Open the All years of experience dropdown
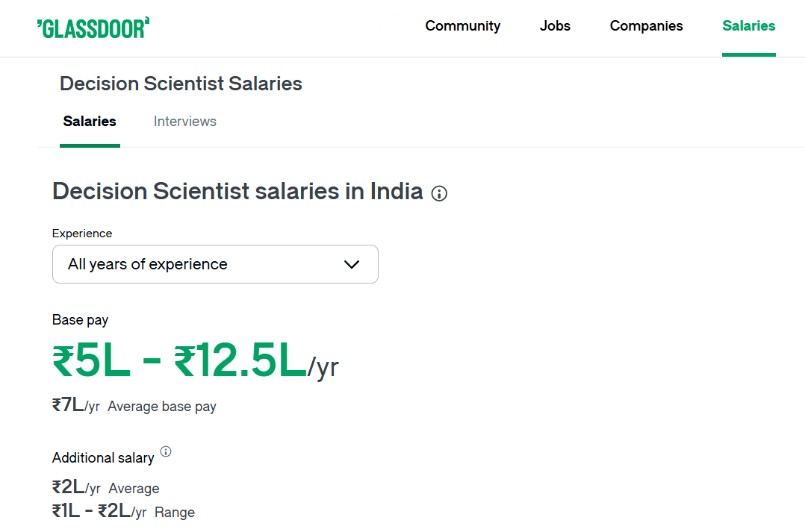 [x=215, y=264]
